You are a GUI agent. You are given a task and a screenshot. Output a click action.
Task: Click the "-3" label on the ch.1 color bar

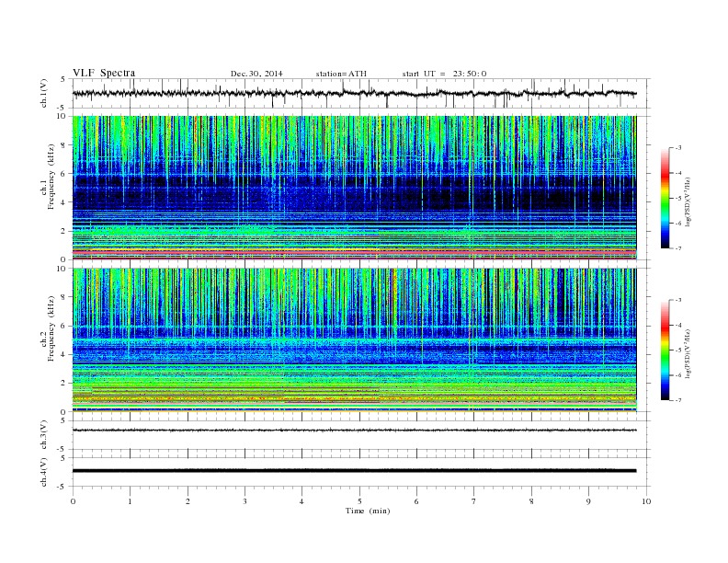click(678, 148)
